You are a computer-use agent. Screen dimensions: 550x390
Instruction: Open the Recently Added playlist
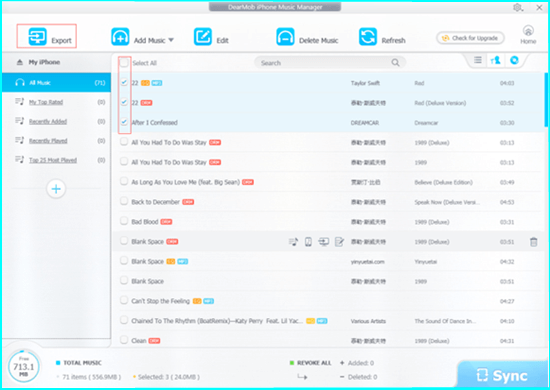(48, 121)
